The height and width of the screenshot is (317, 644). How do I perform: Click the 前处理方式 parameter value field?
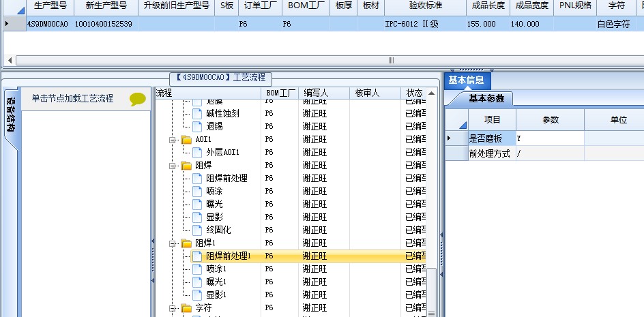550,153
